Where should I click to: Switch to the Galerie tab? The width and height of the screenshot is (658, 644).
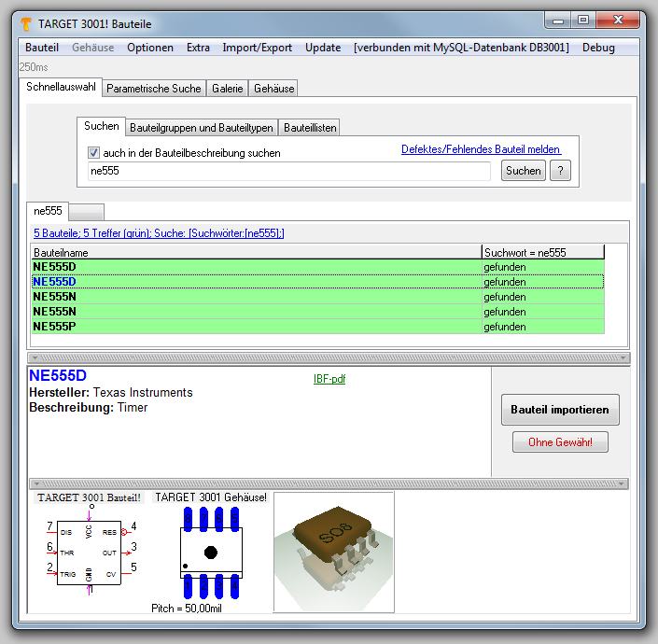(x=228, y=89)
